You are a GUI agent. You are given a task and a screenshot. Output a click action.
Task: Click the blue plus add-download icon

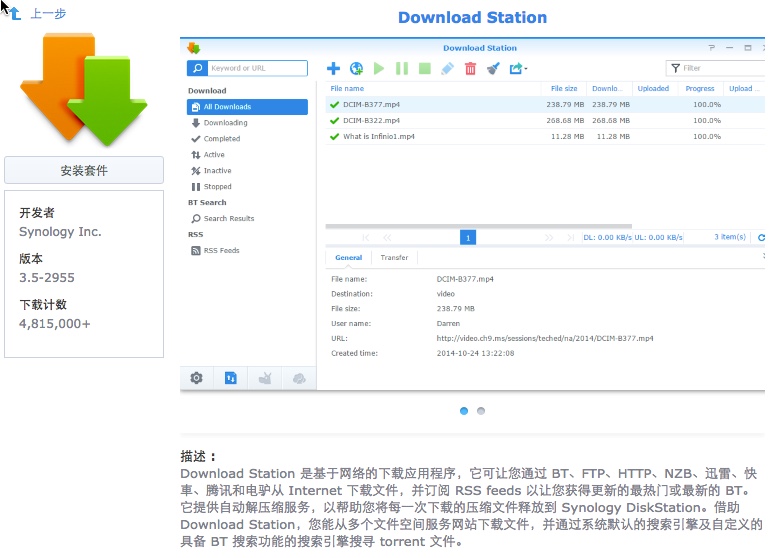334,68
